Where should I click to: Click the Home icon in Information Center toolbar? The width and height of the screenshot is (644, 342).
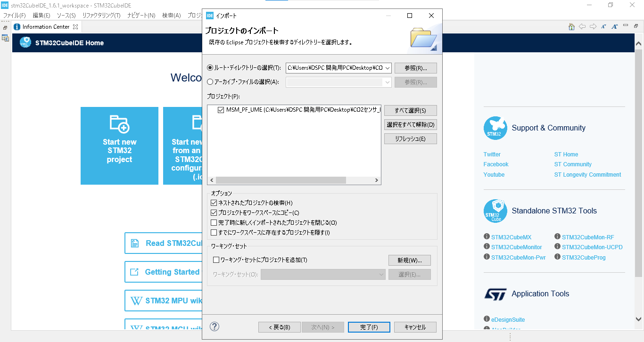click(571, 27)
